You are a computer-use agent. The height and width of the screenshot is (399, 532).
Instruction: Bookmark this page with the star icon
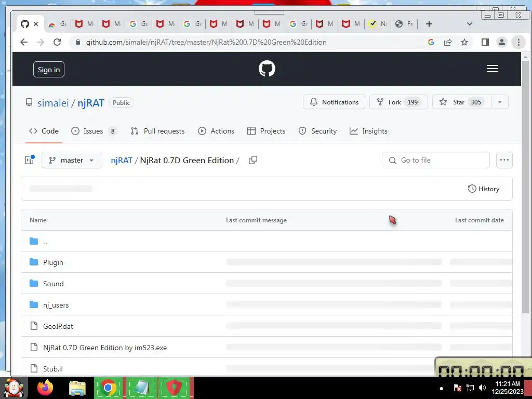click(x=464, y=42)
